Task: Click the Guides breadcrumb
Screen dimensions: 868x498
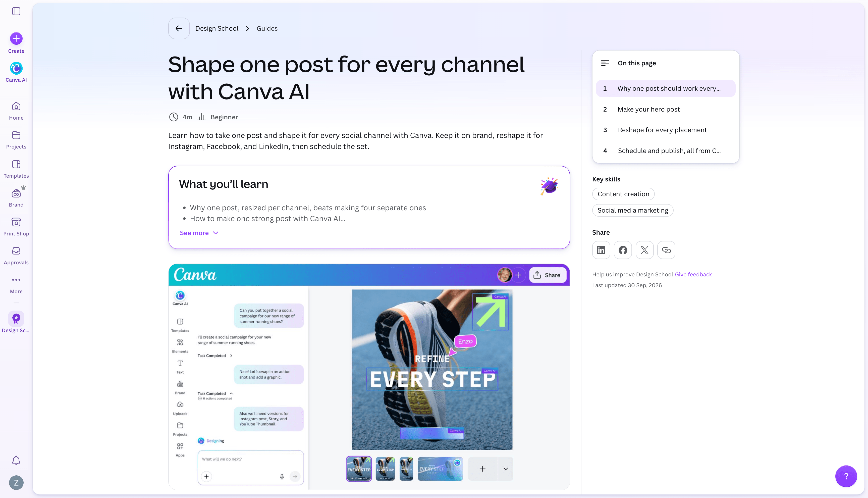Action: click(267, 28)
